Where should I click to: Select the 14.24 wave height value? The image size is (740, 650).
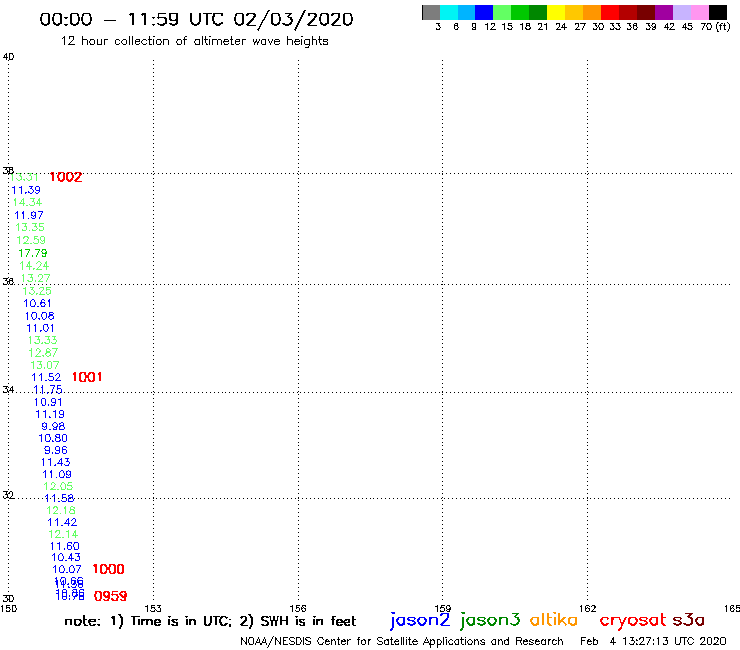[34, 266]
